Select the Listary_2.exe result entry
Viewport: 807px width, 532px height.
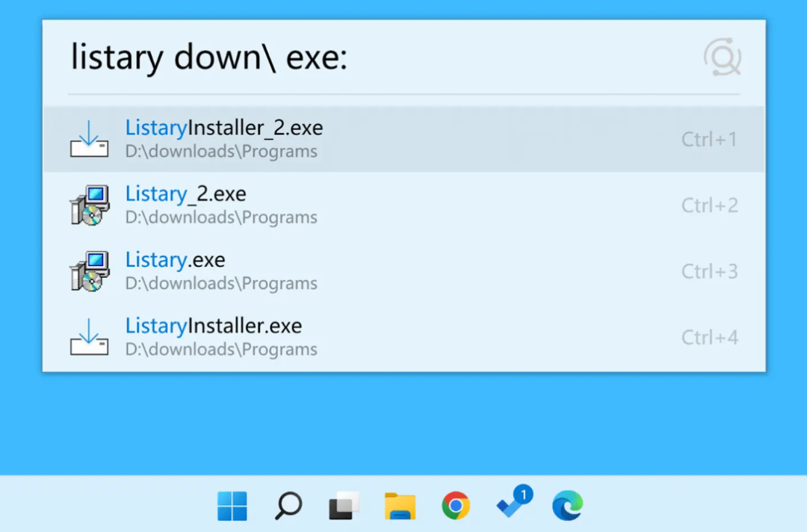coord(186,194)
